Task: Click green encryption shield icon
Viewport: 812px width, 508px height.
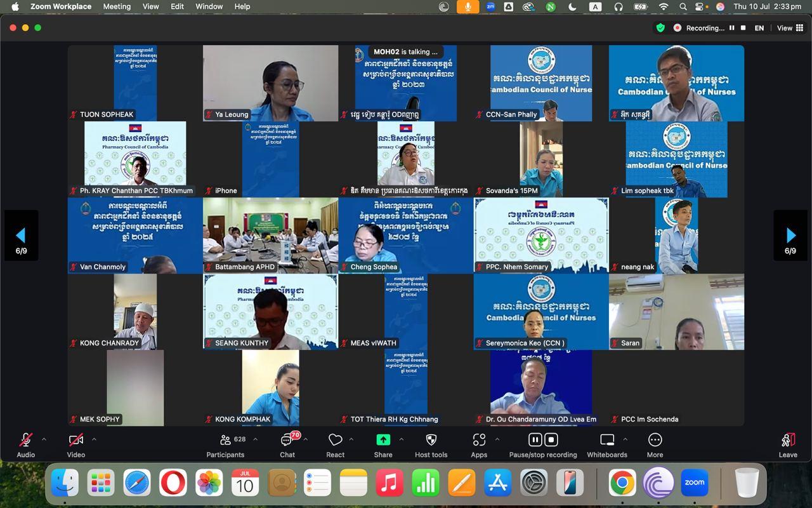Action: 660,28
